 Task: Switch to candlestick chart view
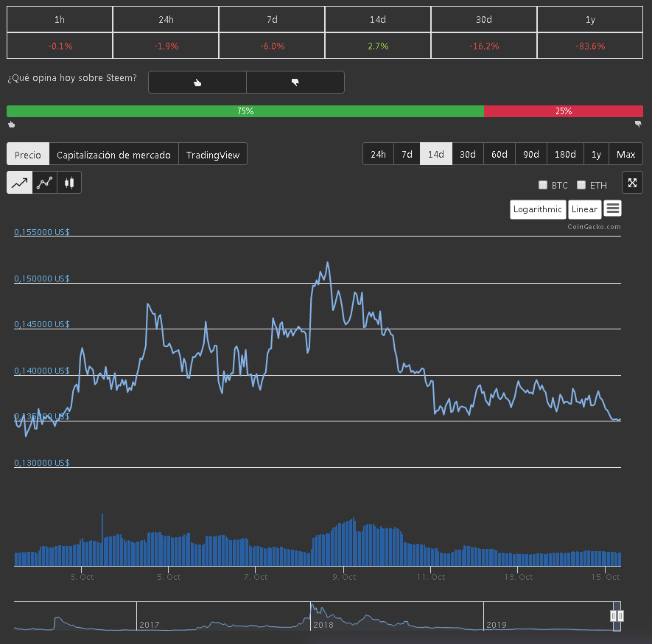[69, 183]
